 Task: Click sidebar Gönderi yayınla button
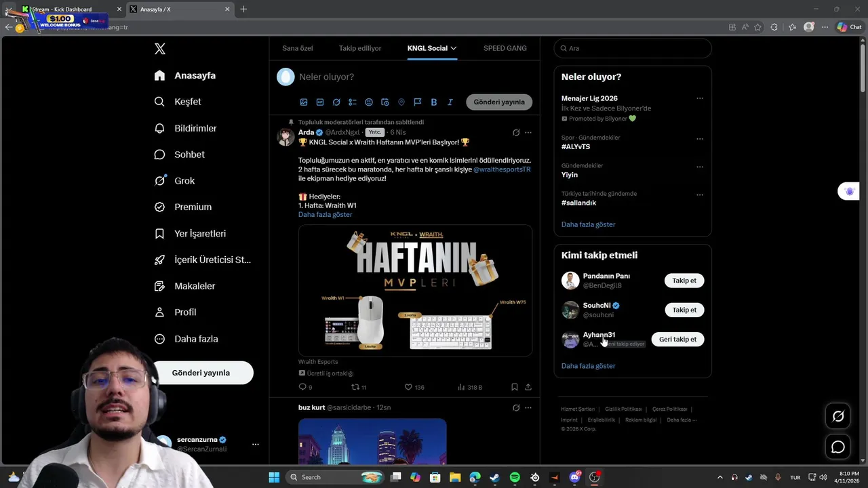(201, 373)
